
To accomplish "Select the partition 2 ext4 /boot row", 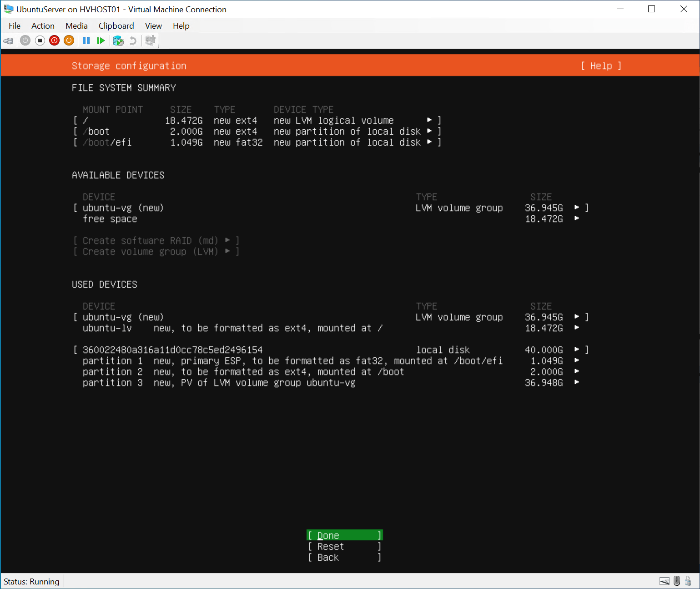I will [331, 371].
